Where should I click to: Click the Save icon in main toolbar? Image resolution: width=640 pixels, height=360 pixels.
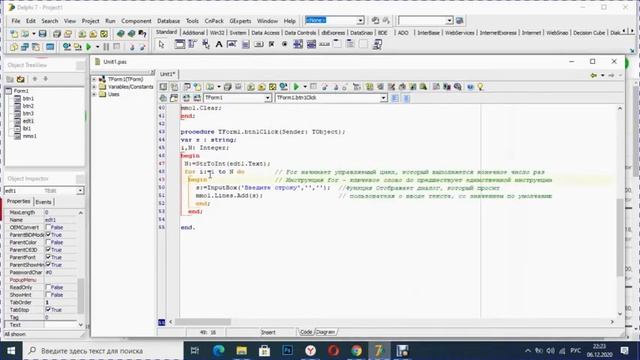point(42,34)
